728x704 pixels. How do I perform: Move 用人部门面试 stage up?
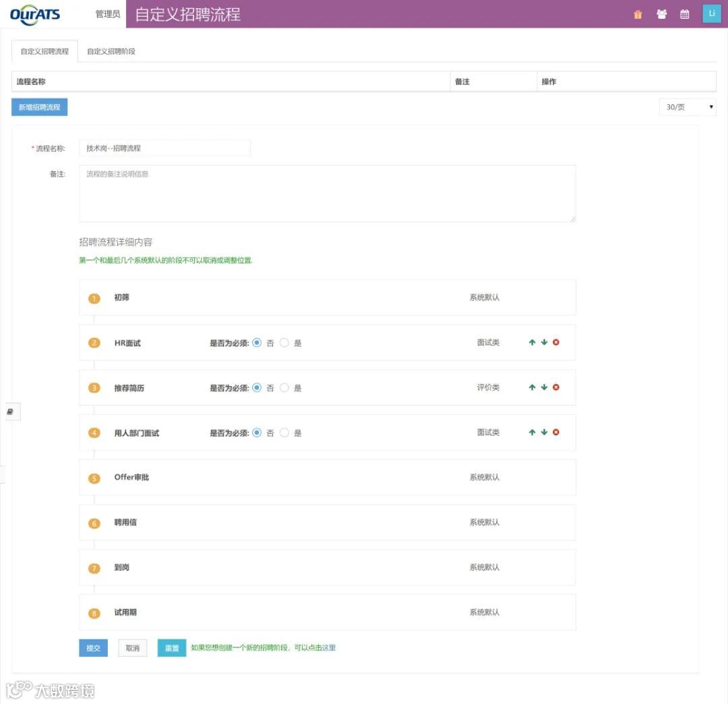pyautogui.click(x=532, y=433)
